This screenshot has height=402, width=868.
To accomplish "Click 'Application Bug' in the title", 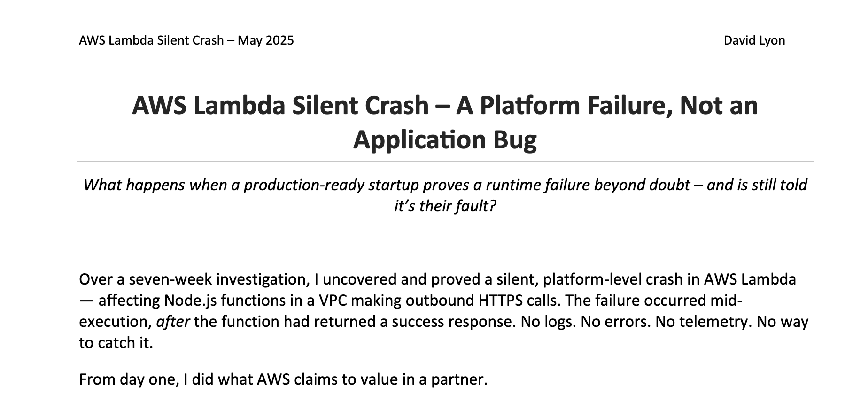I will (445, 139).
